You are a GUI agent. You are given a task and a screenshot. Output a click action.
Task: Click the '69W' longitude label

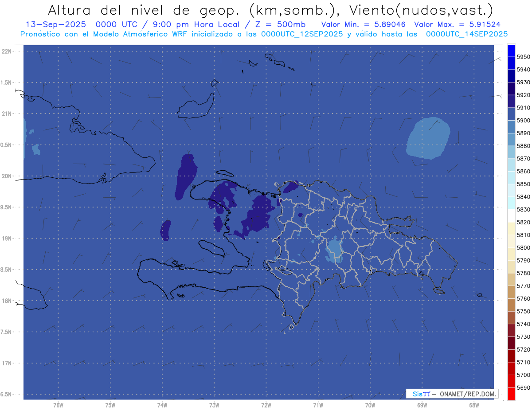click(x=422, y=405)
